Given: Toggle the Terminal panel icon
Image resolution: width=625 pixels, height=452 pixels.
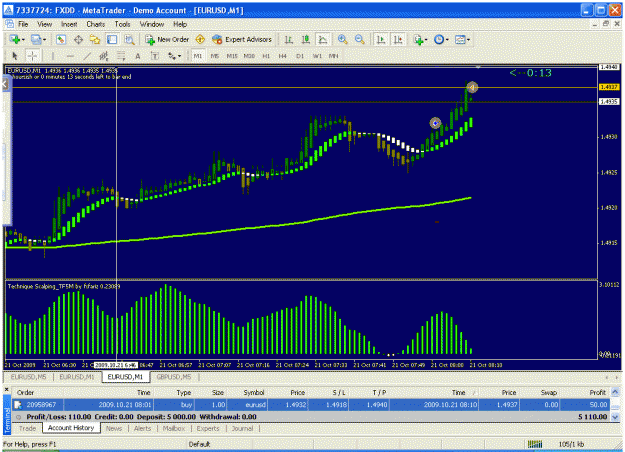Looking at the screenshot, I should point(112,39).
